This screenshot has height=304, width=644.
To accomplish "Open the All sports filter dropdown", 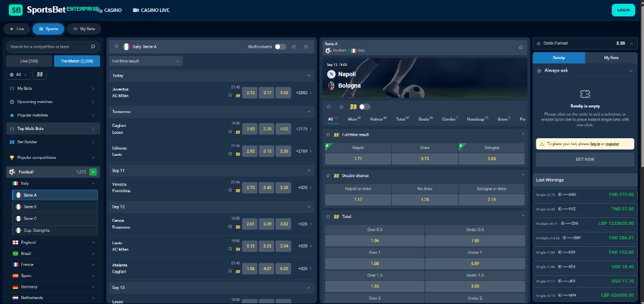I will pyautogui.click(x=18, y=75).
